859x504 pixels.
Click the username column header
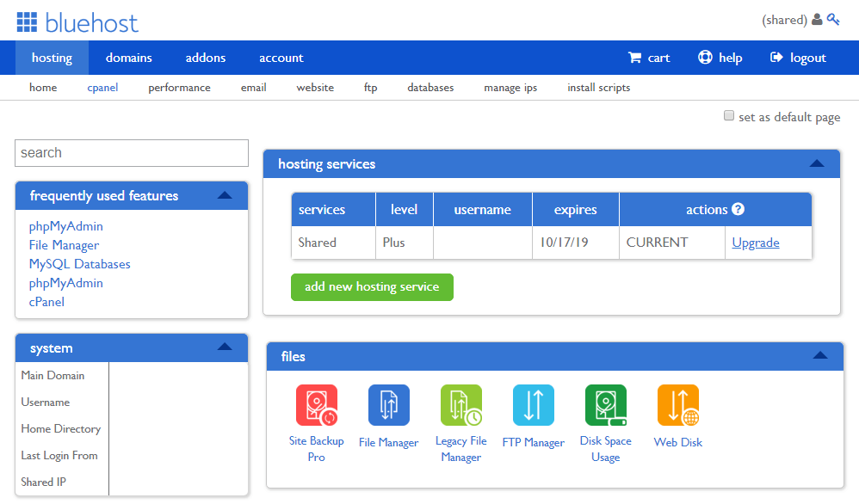click(483, 209)
